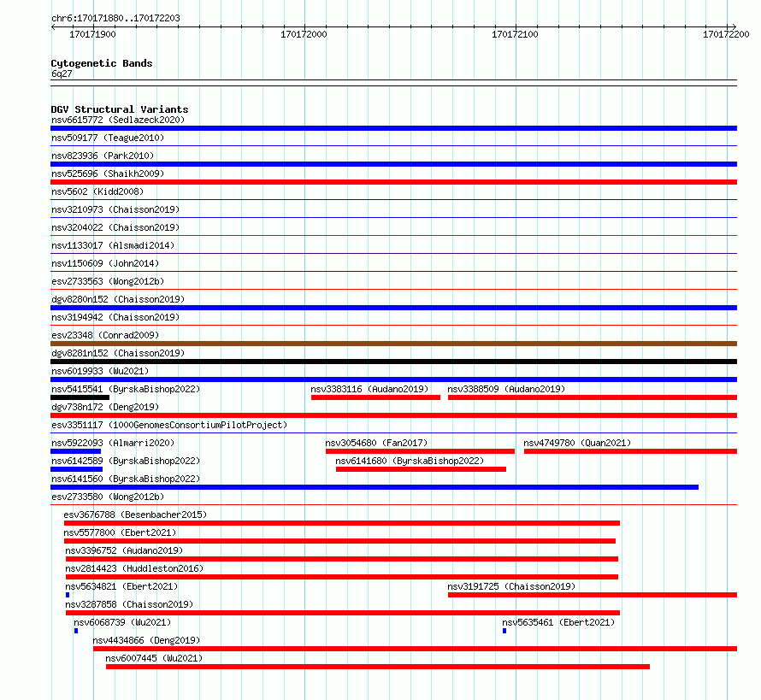Open nsv3210973 (Chaisson2019) entry

[115, 209]
